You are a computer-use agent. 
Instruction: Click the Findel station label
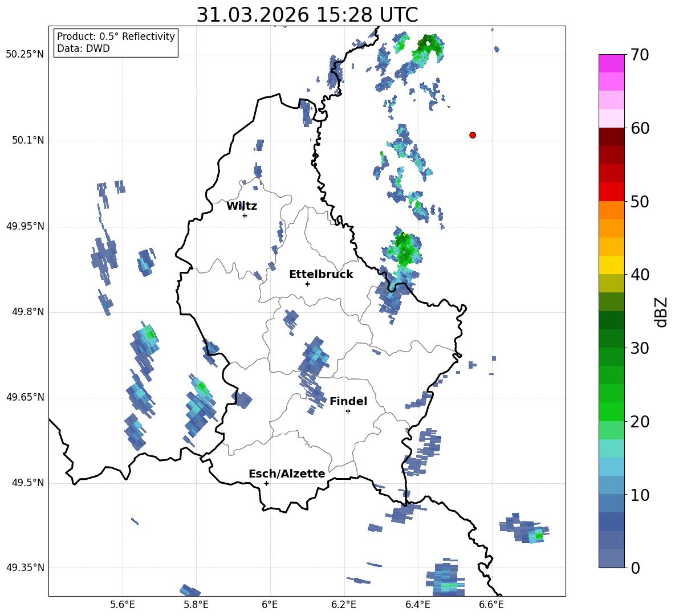[348, 401]
